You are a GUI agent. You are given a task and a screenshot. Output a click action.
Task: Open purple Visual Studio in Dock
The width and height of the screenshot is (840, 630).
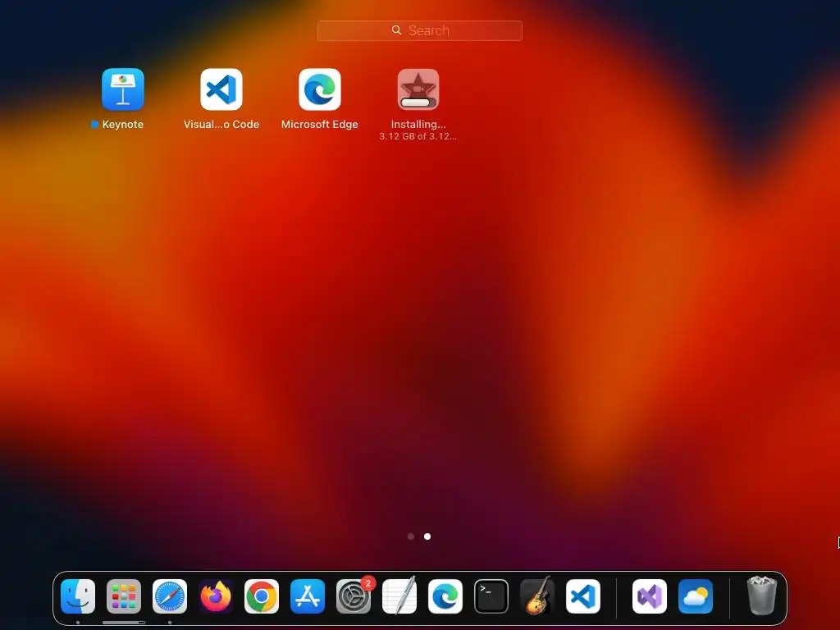point(650,596)
